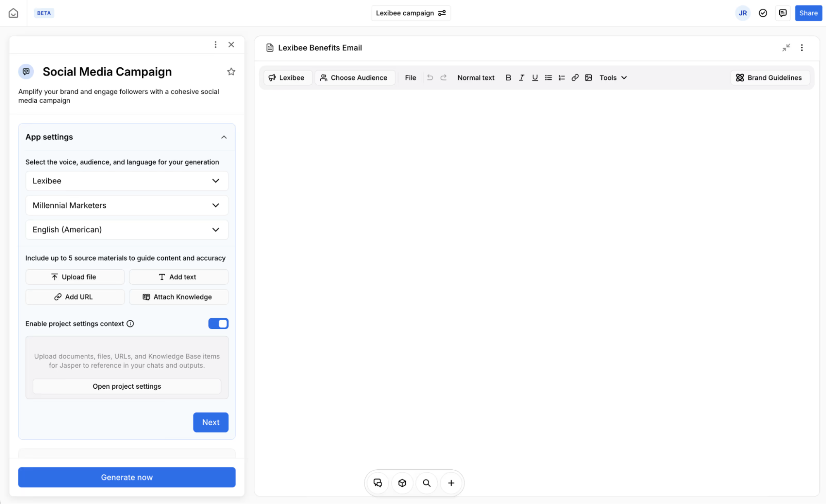The height and width of the screenshot is (504, 826).
Task: Insert an image into the document
Action: point(588,78)
